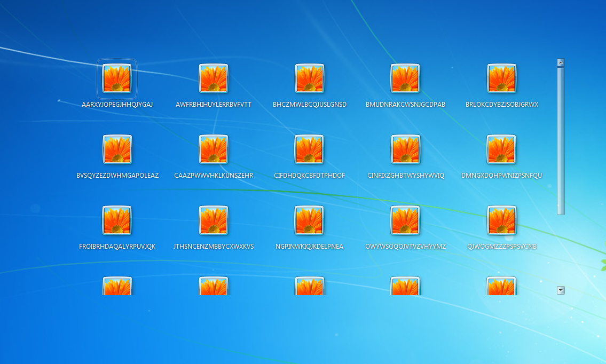This screenshot has width=606, height=364.
Task: Open the BMUDNRAKCWSNJGCDPAB account tile
Action: (405, 78)
